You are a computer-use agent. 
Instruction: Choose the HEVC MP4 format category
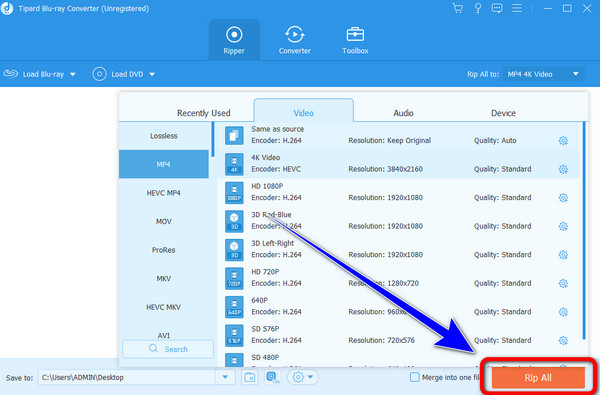[x=164, y=193]
